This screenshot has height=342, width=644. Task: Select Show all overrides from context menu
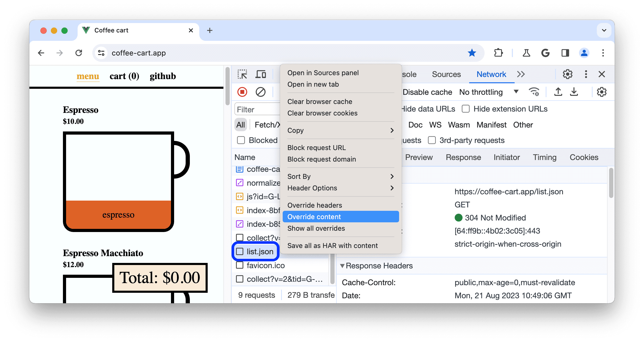click(316, 228)
